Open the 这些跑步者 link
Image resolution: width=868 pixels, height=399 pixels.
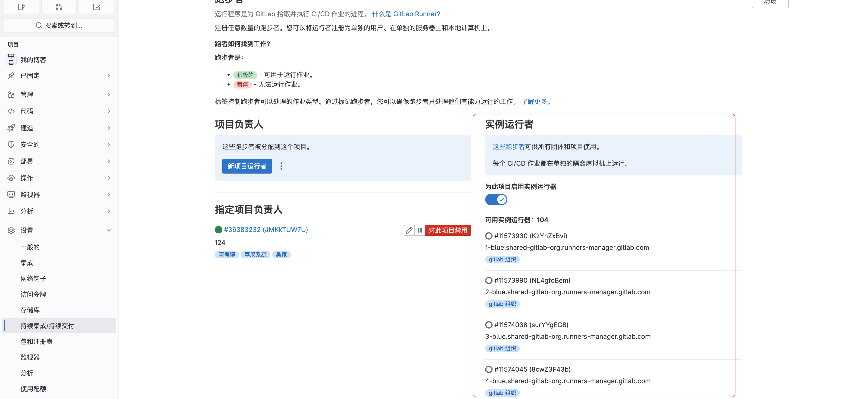[x=509, y=147]
